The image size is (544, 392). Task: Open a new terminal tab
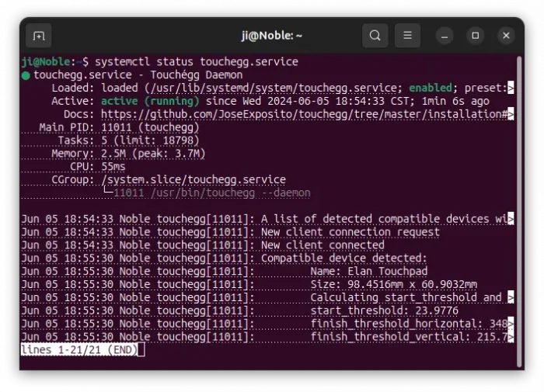pyautogui.click(x=39, y=36)
